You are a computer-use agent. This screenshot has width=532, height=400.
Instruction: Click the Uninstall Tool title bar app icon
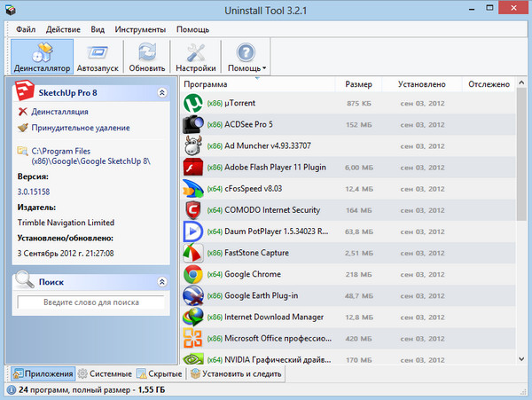pyautogui.click(x=10, y=10)
